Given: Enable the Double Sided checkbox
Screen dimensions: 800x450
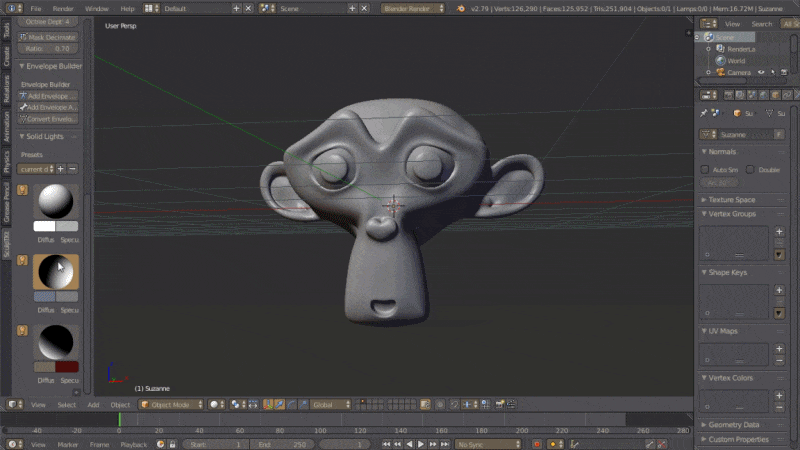Looking at the screenshot, I should [750, 169].
